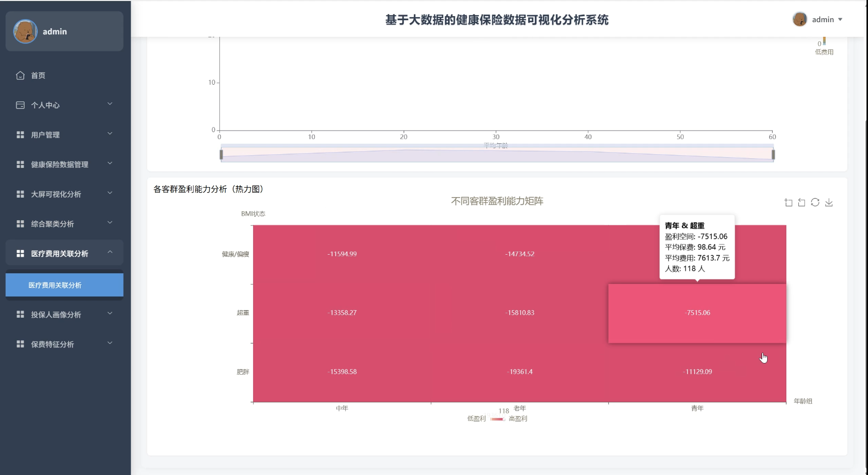This screenshot has height=475, width=868.
Task: Click the 大屏可视化分析 grid icon
Action: 20,194
